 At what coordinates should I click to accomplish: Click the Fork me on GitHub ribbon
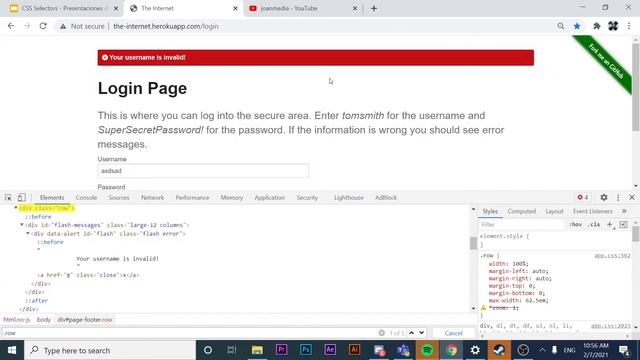click(606, 61)
